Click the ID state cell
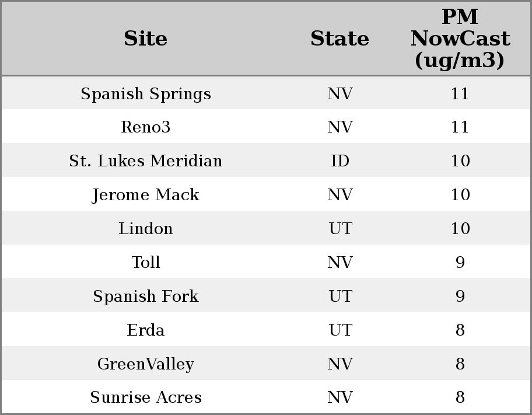 (340, 161)
